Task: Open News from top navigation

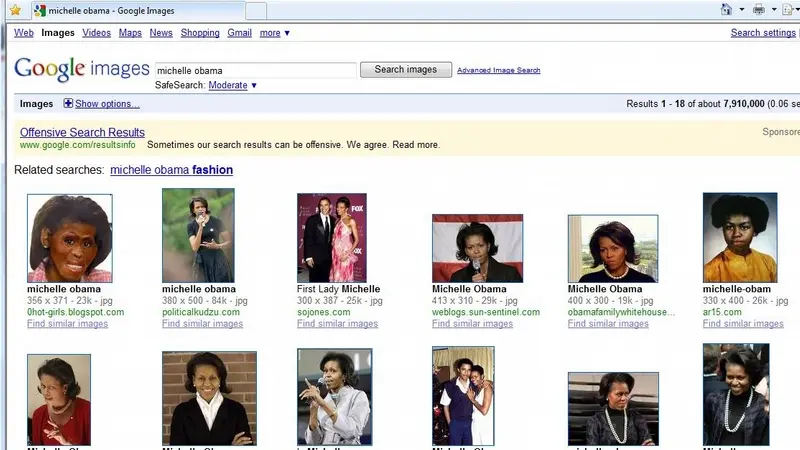Action: (161, 33)
